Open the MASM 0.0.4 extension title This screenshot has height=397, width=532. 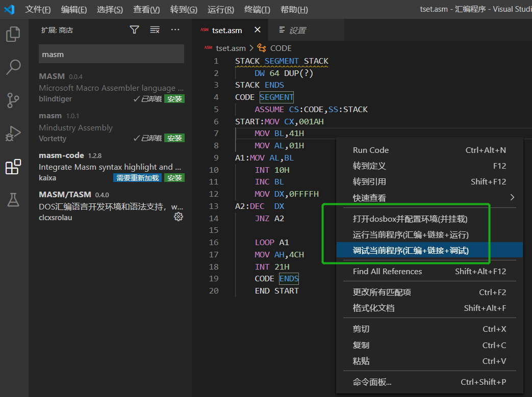(52, 76)
